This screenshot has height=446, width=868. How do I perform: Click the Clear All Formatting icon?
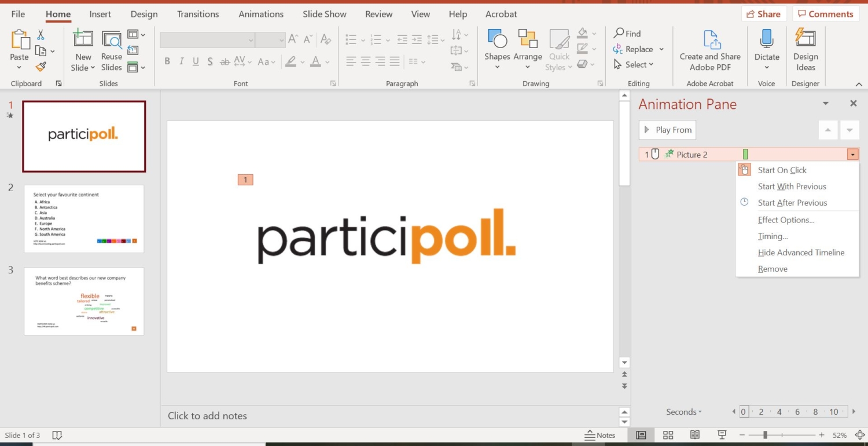pyautogui.click(x=326, y=39)
